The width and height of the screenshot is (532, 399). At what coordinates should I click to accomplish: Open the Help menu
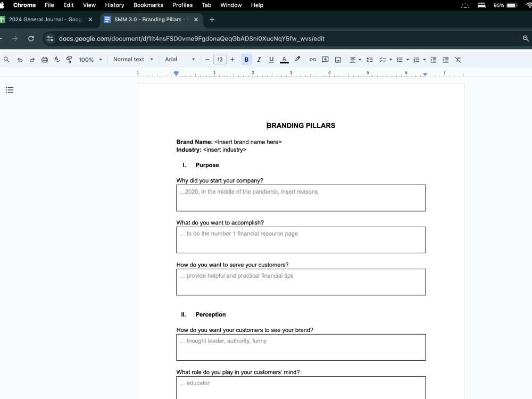click(x=257, y=5)
